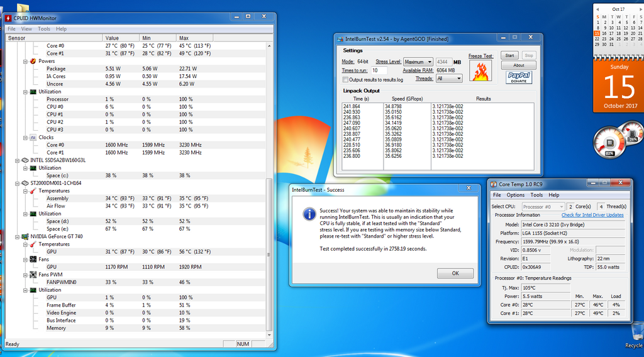This screenshot has width=644, height=357.
Task: Select the NVIDIA GeForce GT 740 card icon
Action: click(x=25, y=237)
